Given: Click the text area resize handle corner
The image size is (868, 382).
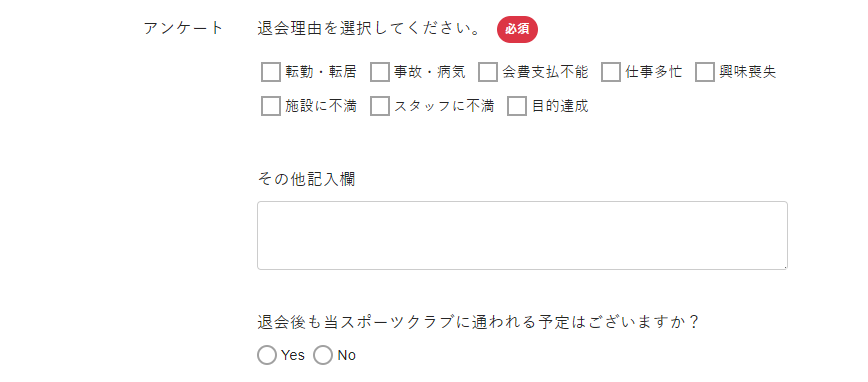Looking at the screenshot, I should tap(784, 267).
